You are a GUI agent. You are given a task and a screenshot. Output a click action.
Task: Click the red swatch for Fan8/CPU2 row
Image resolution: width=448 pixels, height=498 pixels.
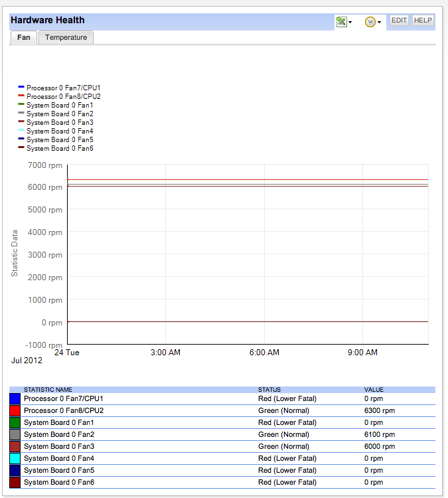point(15,410)
